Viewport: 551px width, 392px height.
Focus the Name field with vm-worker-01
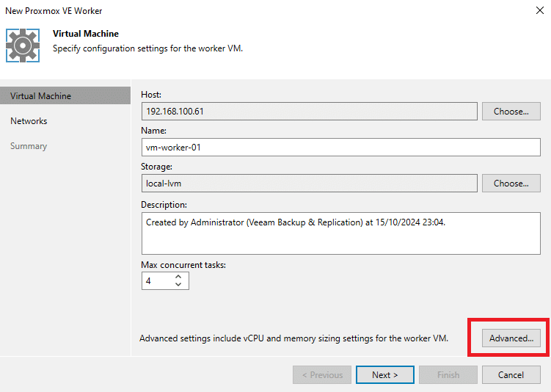(x=341, y=148)
